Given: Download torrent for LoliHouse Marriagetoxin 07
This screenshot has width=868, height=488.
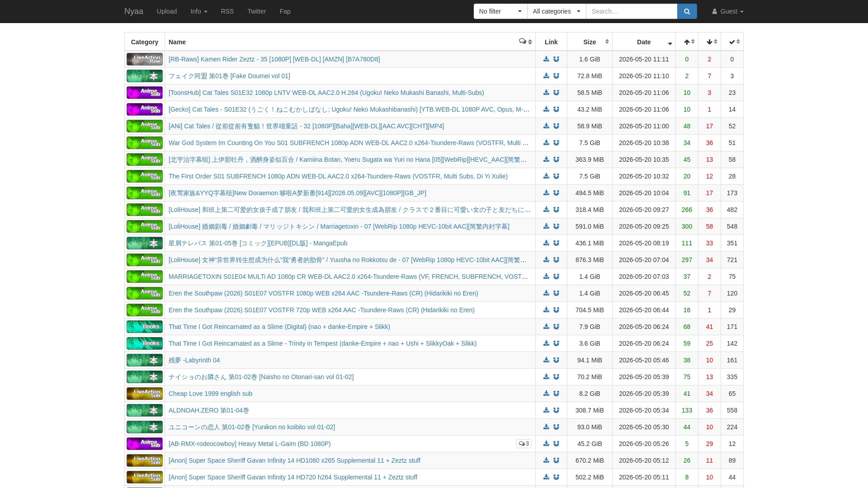Looking at the screenshot, I should tap(546, 226).
